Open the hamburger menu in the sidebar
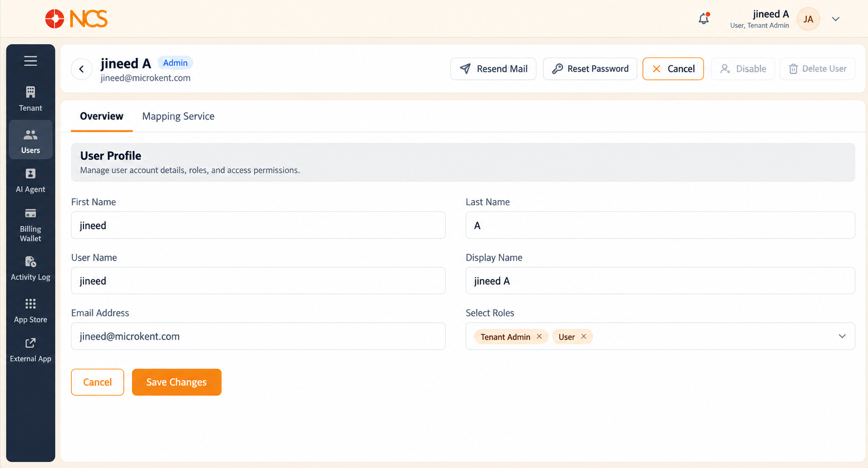Screen dimensions: 868x468 click(x=30, y=61)
